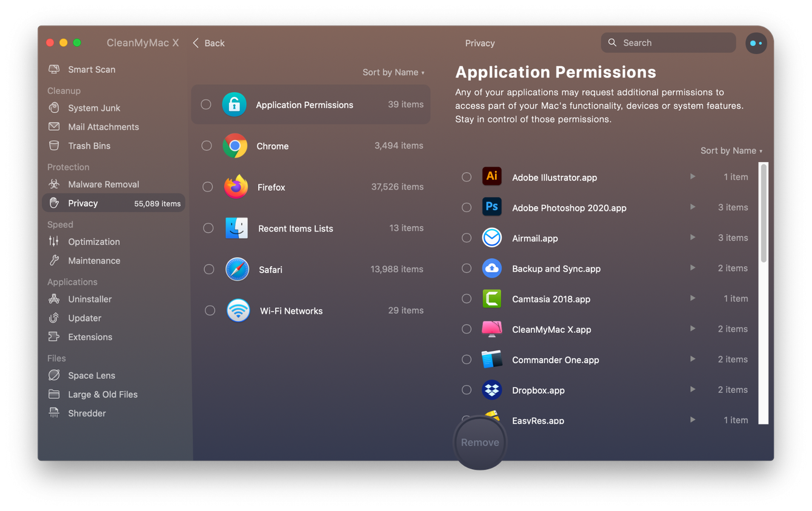
Task: Click the Airmail app icon
Action: [491, 238]
